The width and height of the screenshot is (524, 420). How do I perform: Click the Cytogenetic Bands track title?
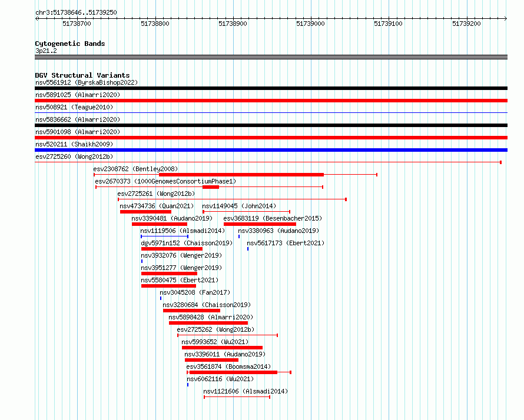(70, 44)
